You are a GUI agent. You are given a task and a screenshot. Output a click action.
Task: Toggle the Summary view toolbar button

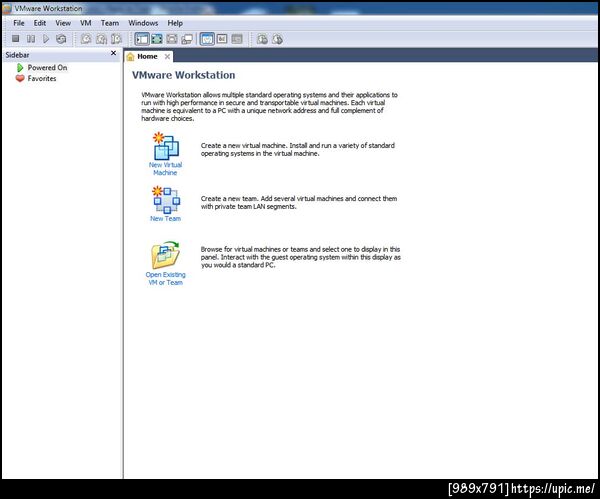click(x=207, y=39)
